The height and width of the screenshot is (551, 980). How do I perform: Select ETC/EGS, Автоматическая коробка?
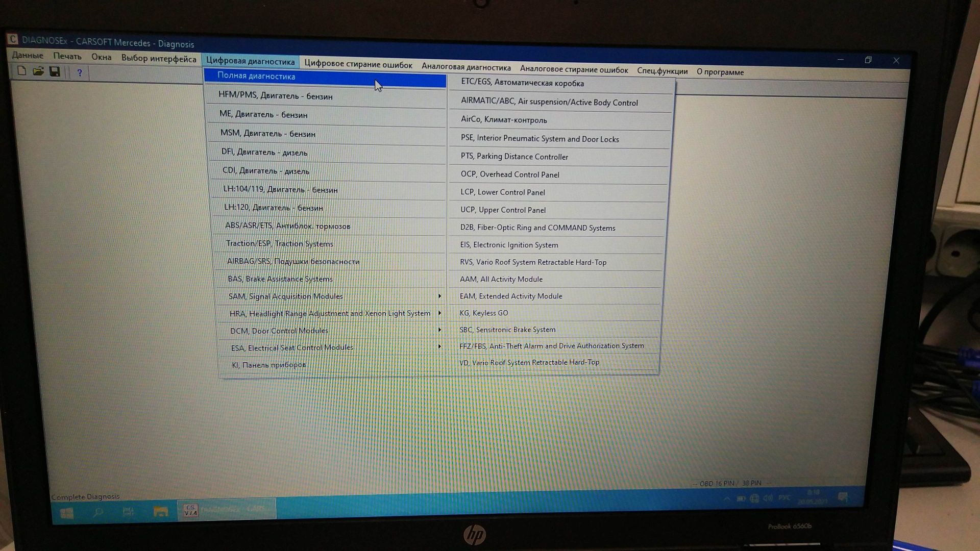click(561, 84)
